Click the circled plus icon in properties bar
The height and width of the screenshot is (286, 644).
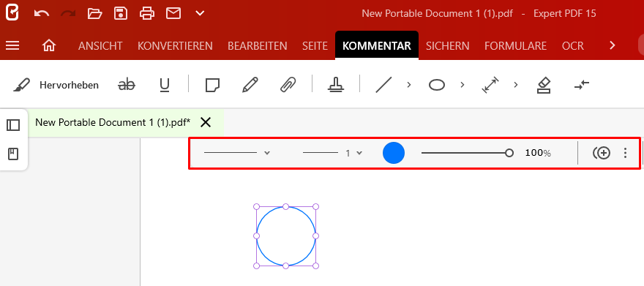coord(602,153)
